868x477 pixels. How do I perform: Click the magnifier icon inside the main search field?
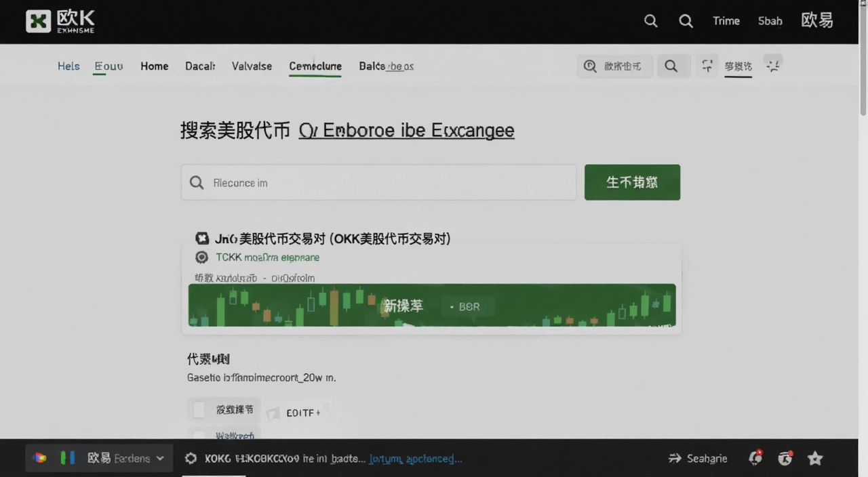pyautogui.click(x=197, y=182)
